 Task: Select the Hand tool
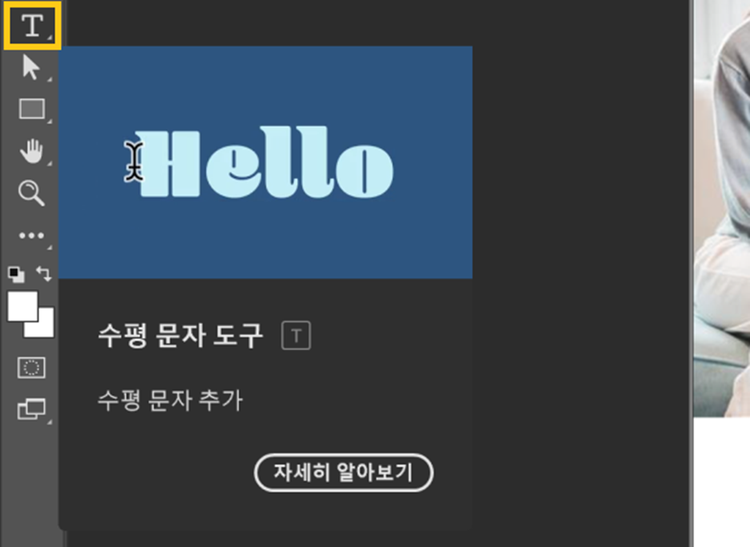tap(32, 151)
